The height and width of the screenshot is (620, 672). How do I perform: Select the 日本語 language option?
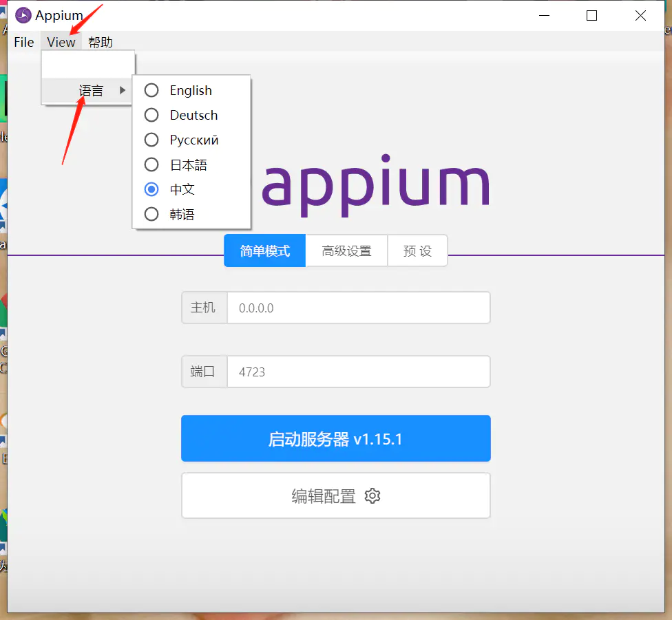[x=191, y=165]
